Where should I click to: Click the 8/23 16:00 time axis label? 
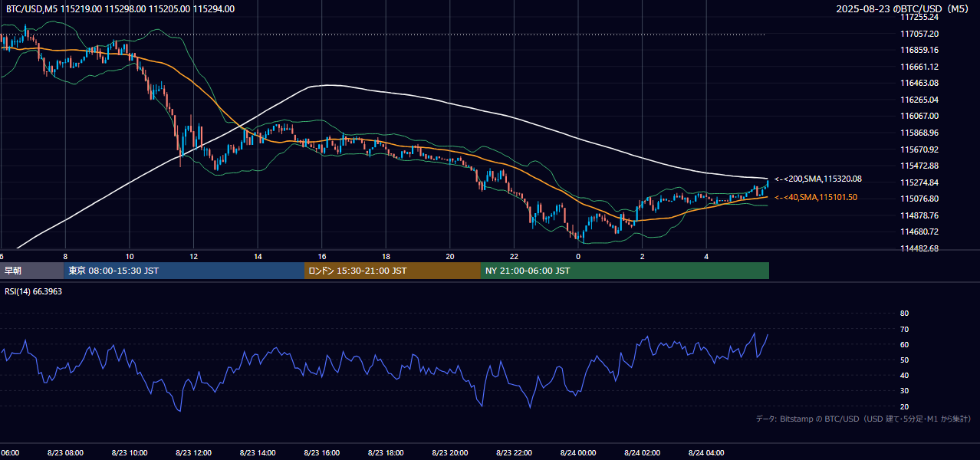(x=322, y=452)
